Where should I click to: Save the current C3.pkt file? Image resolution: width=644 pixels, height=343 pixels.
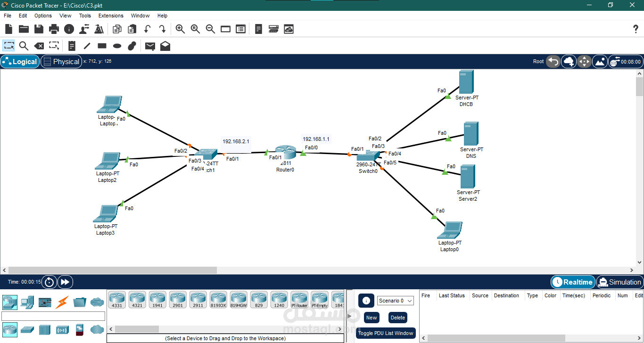pos(39,29)
